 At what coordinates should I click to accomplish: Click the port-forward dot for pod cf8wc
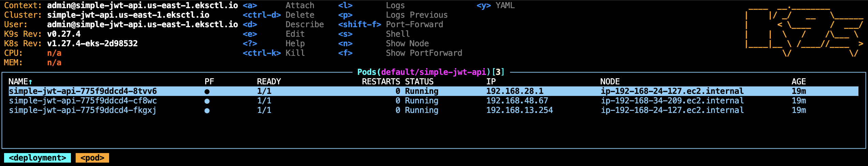click(207, 101)
